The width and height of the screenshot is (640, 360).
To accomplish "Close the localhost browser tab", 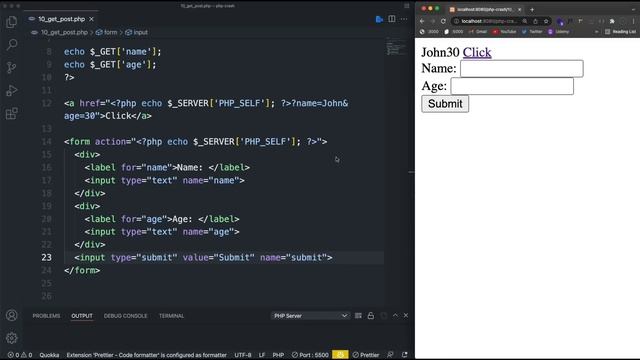I will (x=519, y=9).
